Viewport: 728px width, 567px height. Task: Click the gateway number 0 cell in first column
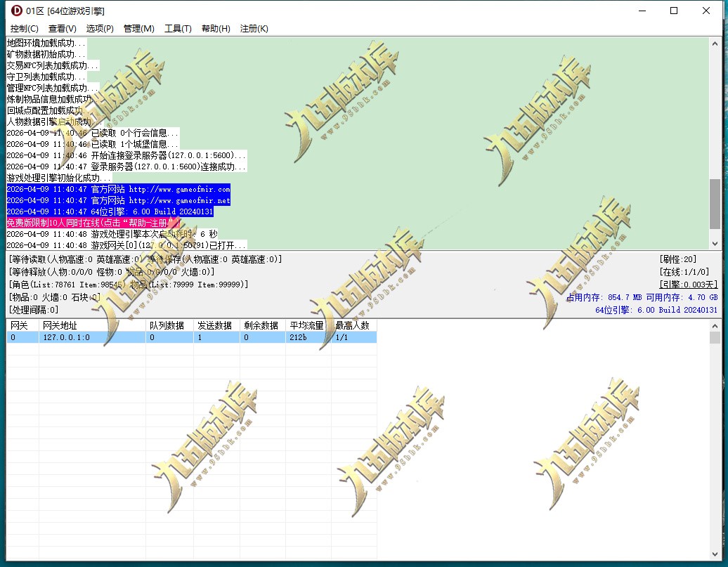[22, 337]
